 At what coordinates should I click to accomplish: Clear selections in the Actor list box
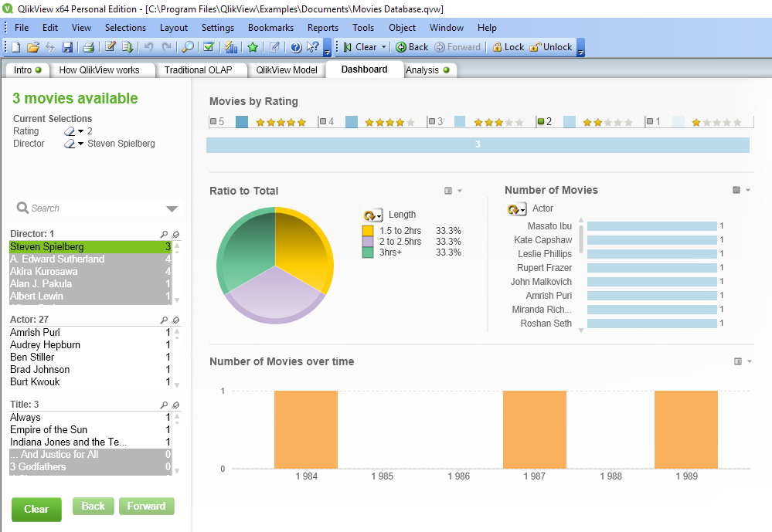tap(175, 320)
